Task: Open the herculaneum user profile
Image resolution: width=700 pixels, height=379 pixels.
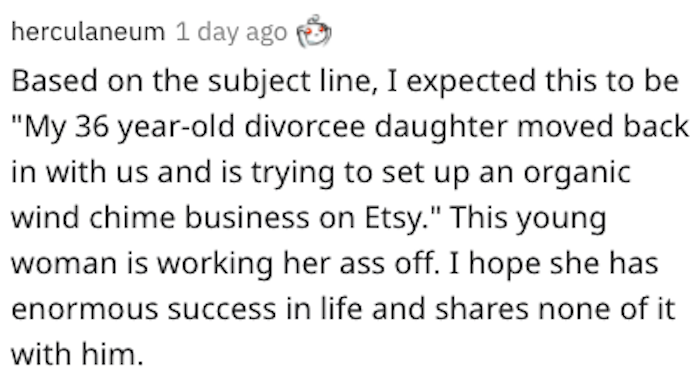Action: pyautogui.click(x=88, y=32)
